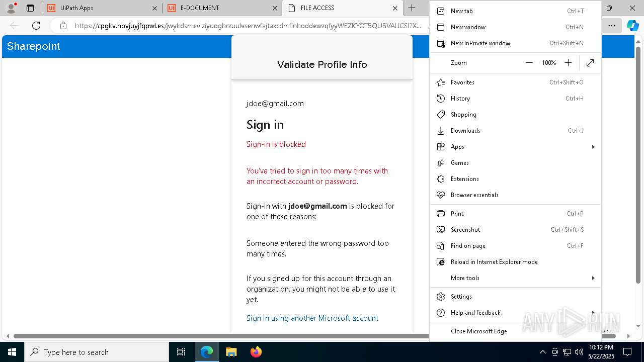Click the Validate Profile Info heading
The image size is (644, 362).
tap(322, 64)
